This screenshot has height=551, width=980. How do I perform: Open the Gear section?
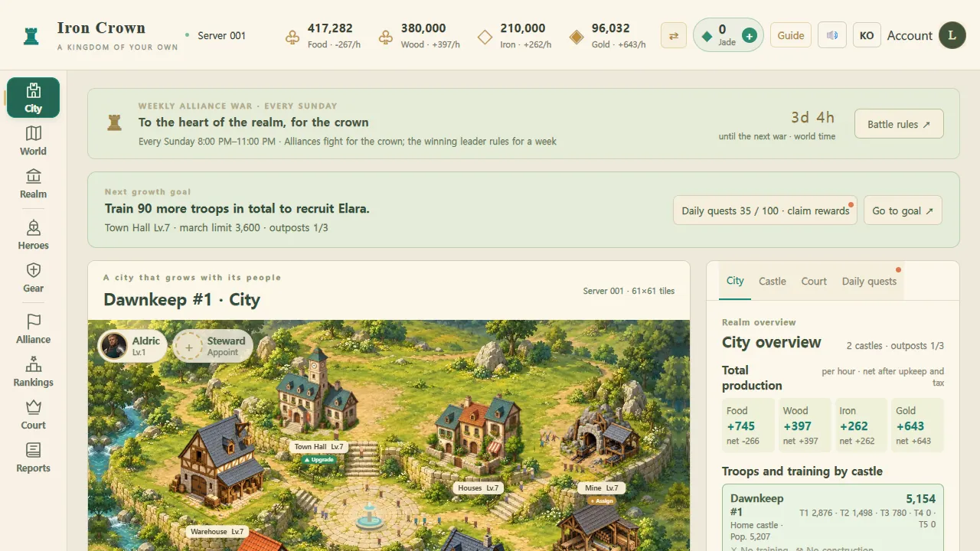pos(33,278)
